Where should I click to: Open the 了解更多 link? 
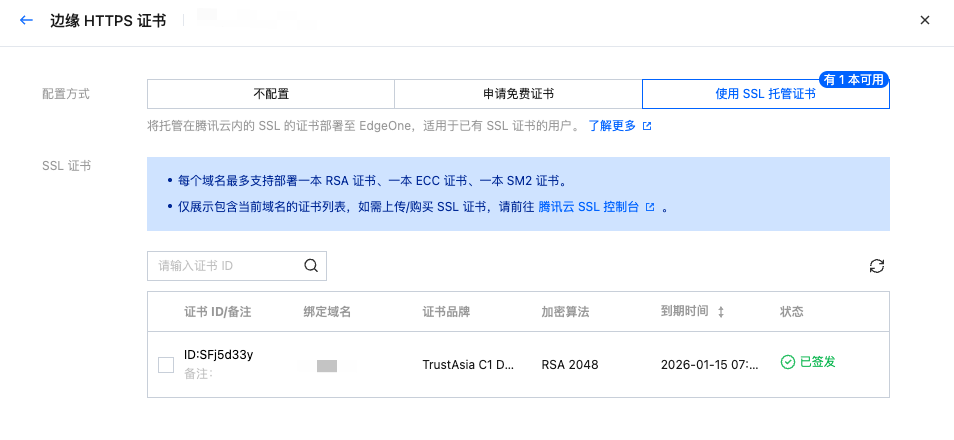point(612,127)
